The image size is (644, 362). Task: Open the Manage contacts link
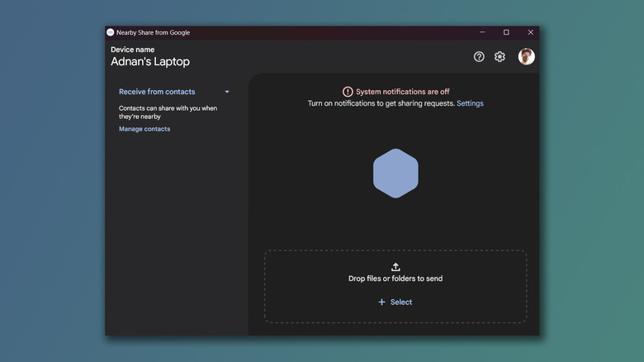[x=144, y=129]
